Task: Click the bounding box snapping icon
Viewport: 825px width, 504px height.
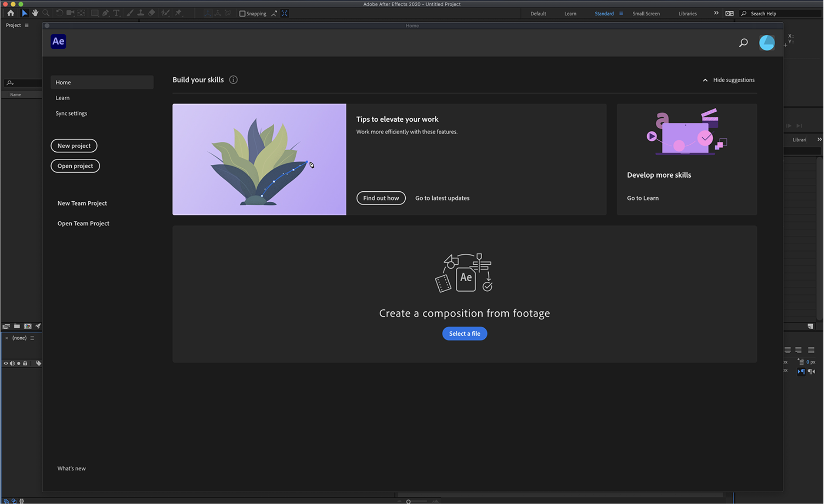Action: tap(285, 13)
